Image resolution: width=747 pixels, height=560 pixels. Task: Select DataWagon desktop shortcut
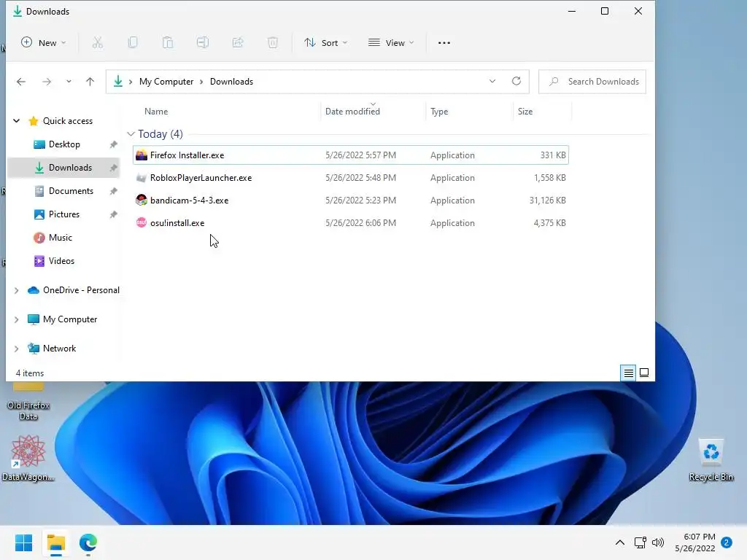pyautogui.click(x=28, y=458)
